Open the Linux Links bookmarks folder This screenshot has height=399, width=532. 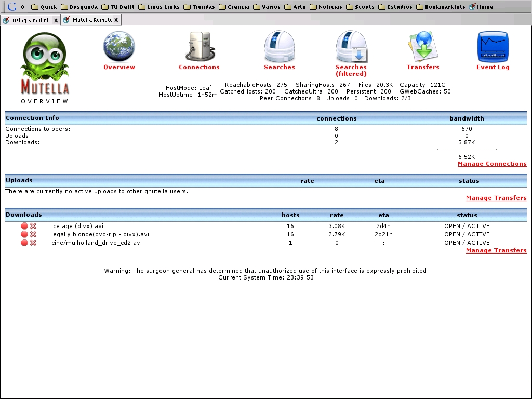point(159,7)
